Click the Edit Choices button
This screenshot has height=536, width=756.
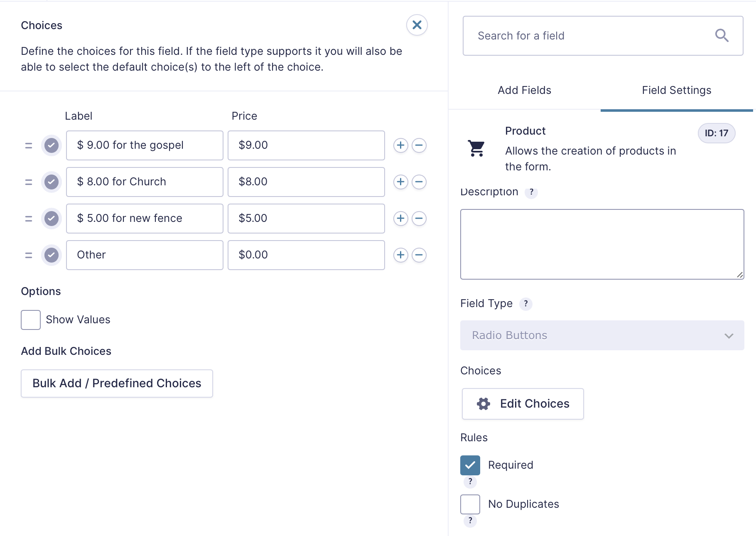tap(523, 404)
